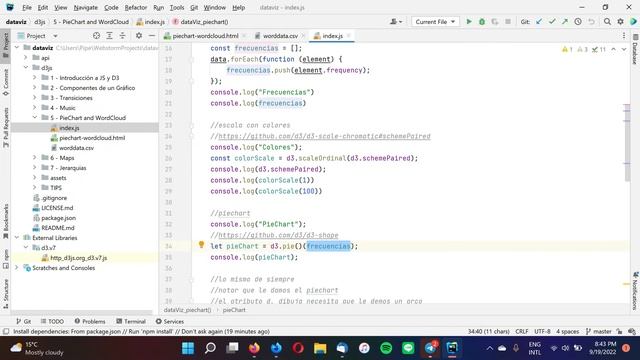Open user account icon in toolbar
The height and width of the screenshot is (360, 640).
tap(396, 22)
